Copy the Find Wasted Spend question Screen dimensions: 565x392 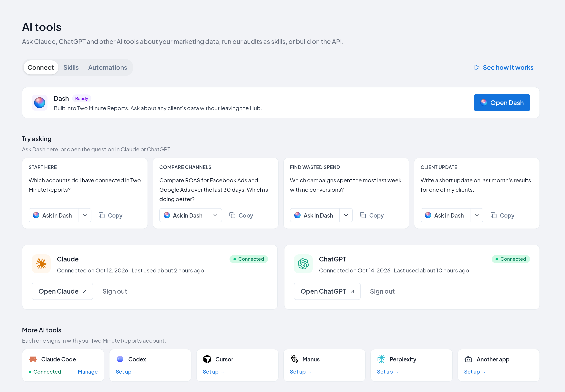click(372, 215)
